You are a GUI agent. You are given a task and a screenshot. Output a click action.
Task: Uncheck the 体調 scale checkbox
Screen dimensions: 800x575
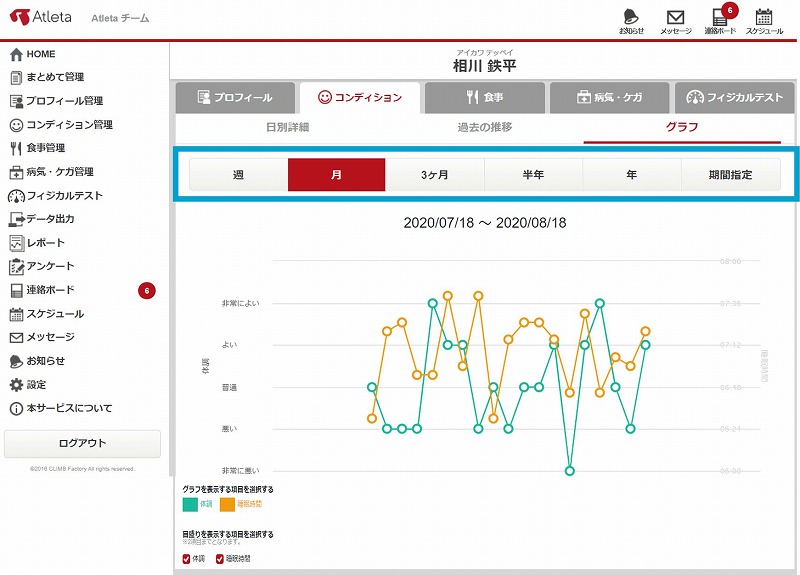tap(187, 558)
